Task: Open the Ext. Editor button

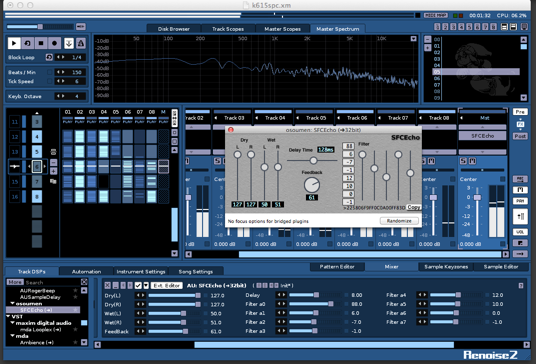Action: [166, 285]
